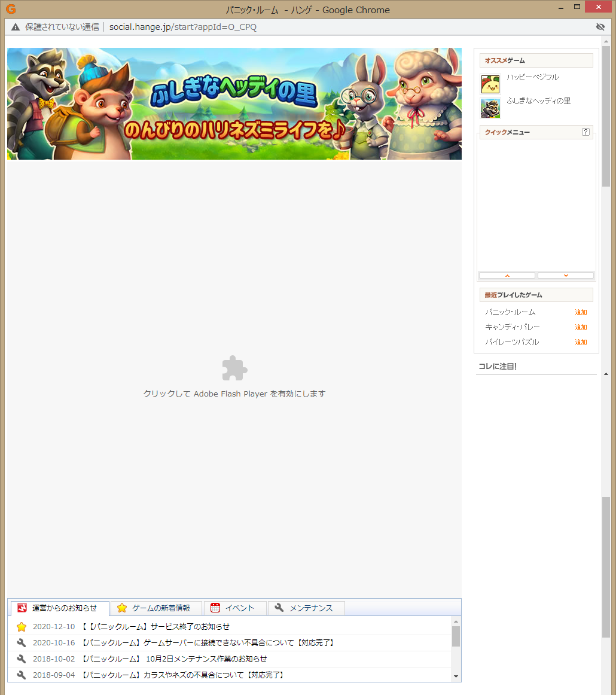Close the Chrome window
Viewport: 616px width, 695px height.
(x=598, y=7)
